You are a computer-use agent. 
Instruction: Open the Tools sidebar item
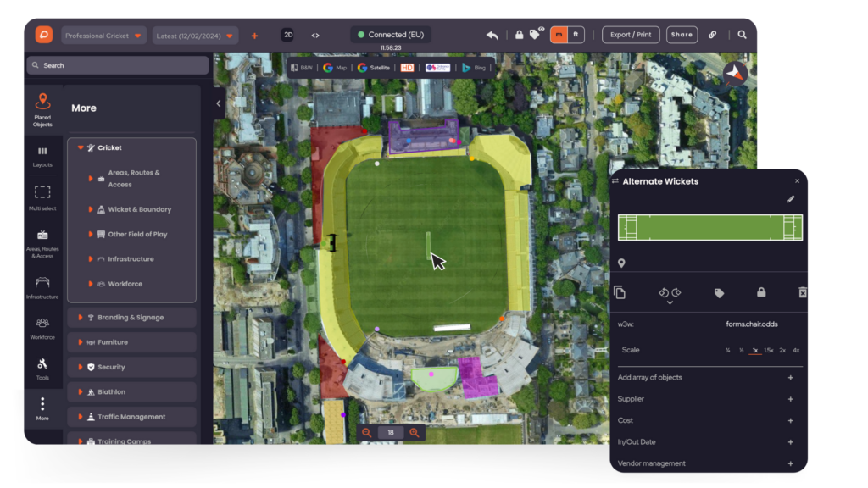tap(42, 369)
